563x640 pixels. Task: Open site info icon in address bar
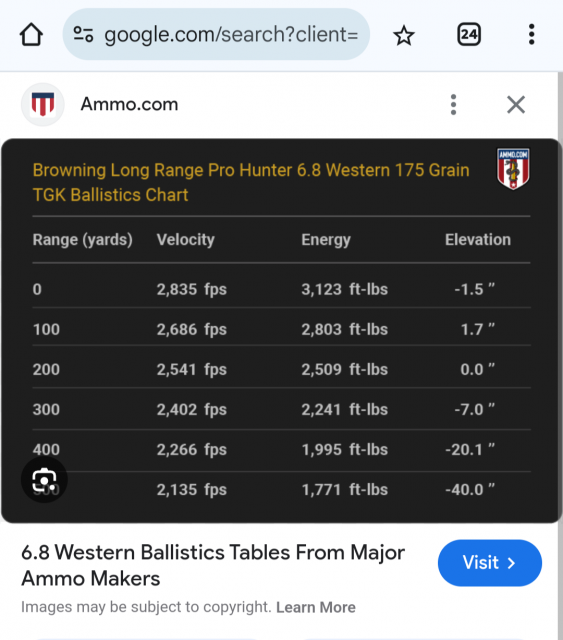coord(83,34)
